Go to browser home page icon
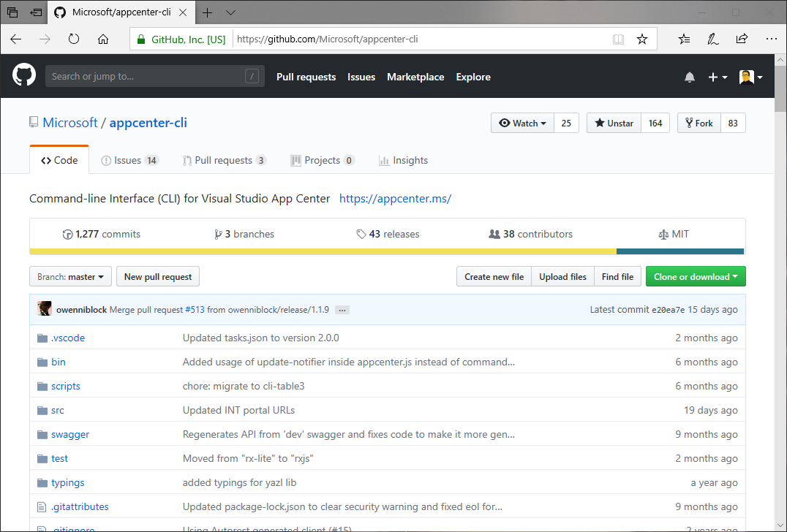The width and height of the screenshot is (787, 532). [x=103, y=39]
